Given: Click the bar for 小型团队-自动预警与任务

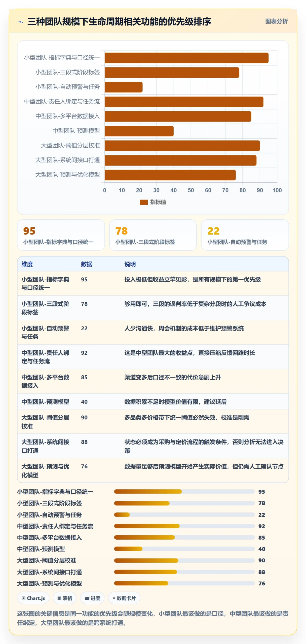Looking at the screenshot, I should (124, 87).
